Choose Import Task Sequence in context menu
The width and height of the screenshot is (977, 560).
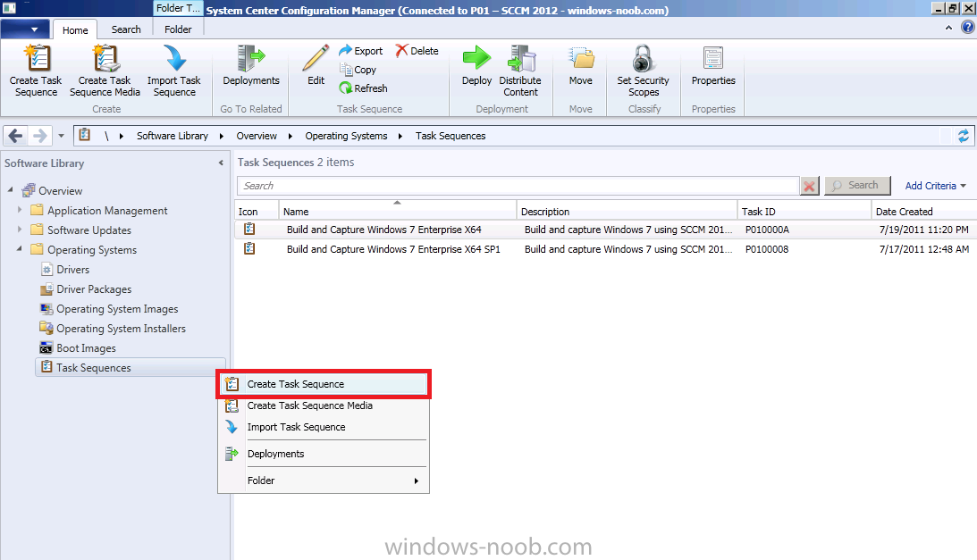pos(324,427)
